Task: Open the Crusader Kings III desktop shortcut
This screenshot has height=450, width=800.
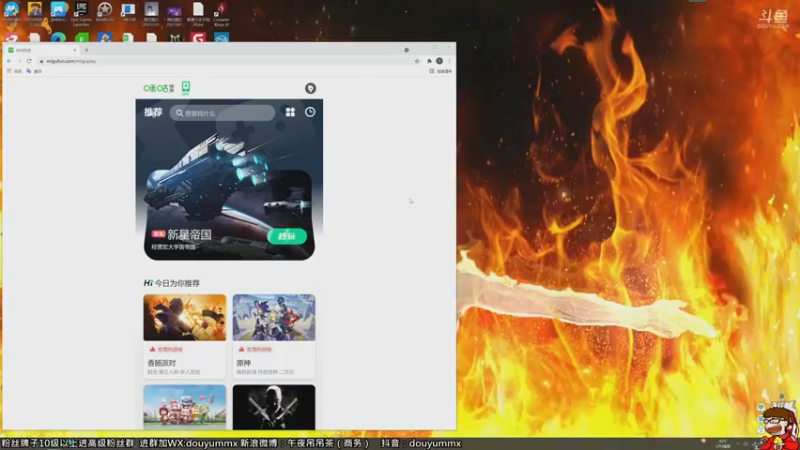Action: click(x=221, y=13)
